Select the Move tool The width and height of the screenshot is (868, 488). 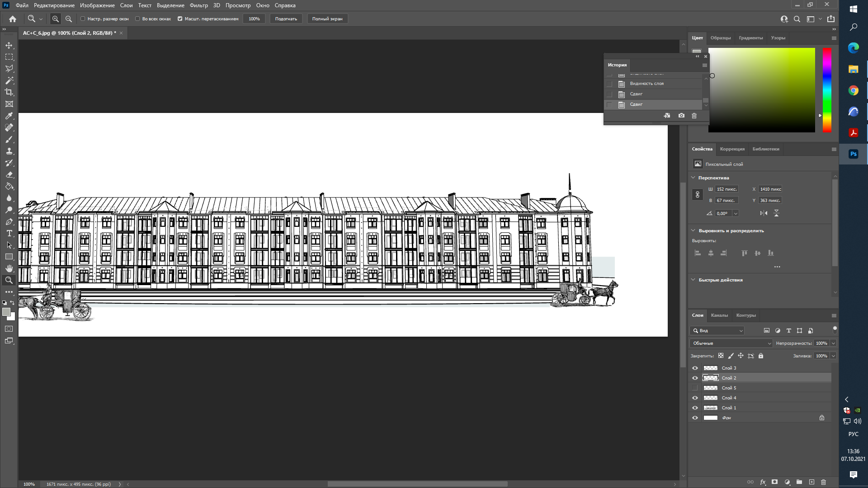(9, 45)
